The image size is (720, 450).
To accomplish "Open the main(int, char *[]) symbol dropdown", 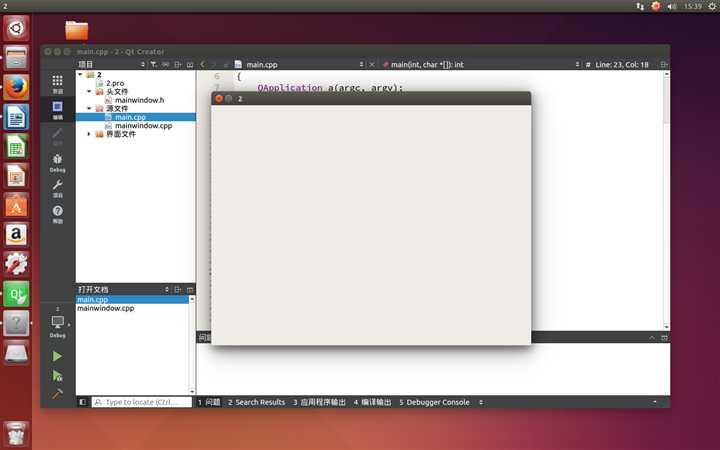I will tap(481, 65).
